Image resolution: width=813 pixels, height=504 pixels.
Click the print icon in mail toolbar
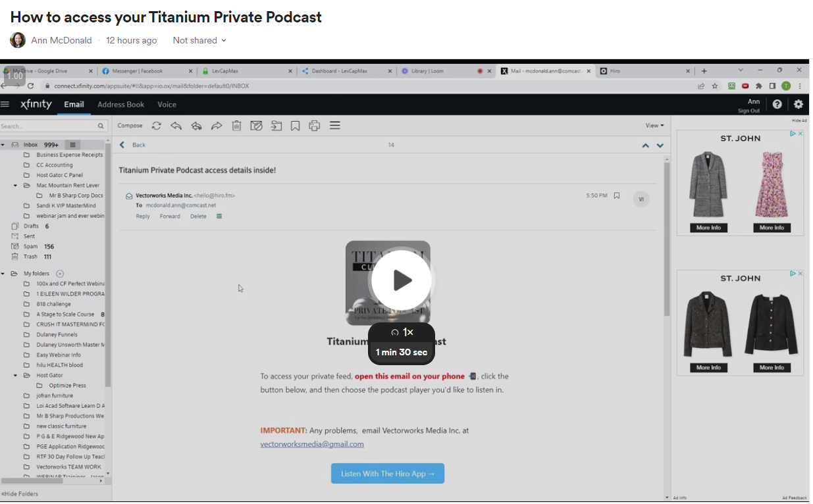315,125
